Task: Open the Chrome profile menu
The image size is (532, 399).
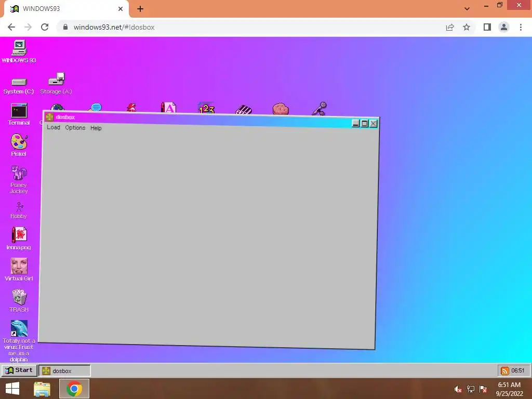Action: click(504, 27)
